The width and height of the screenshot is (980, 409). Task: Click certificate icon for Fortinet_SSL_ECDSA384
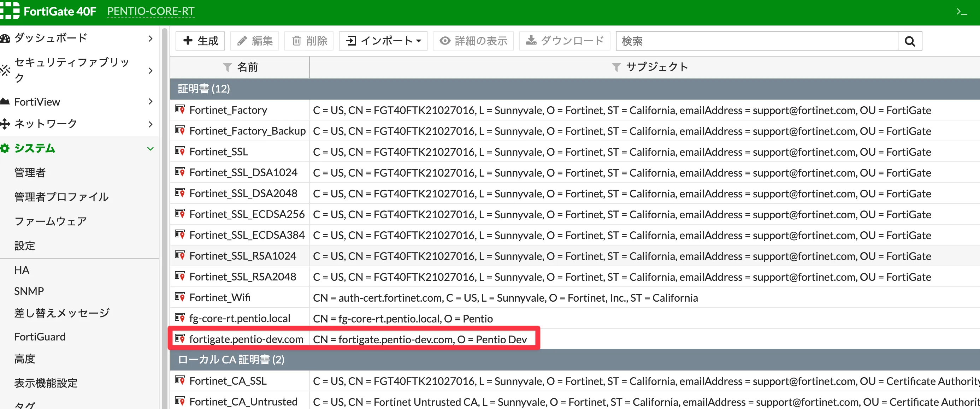[x=180, y=235]
